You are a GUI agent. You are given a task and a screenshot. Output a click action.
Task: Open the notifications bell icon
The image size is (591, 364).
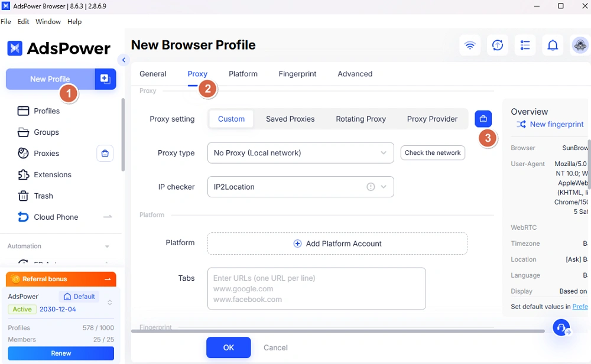pyautogui.click(x=553, y=45)
